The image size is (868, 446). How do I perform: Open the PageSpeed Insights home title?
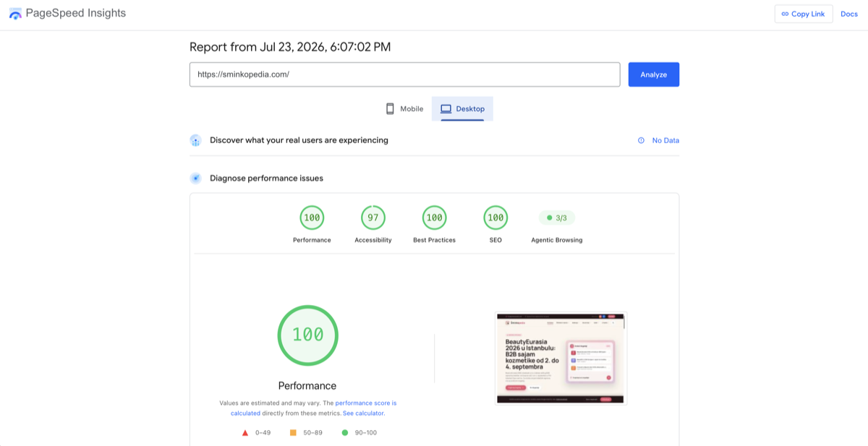tap(75, 14)
